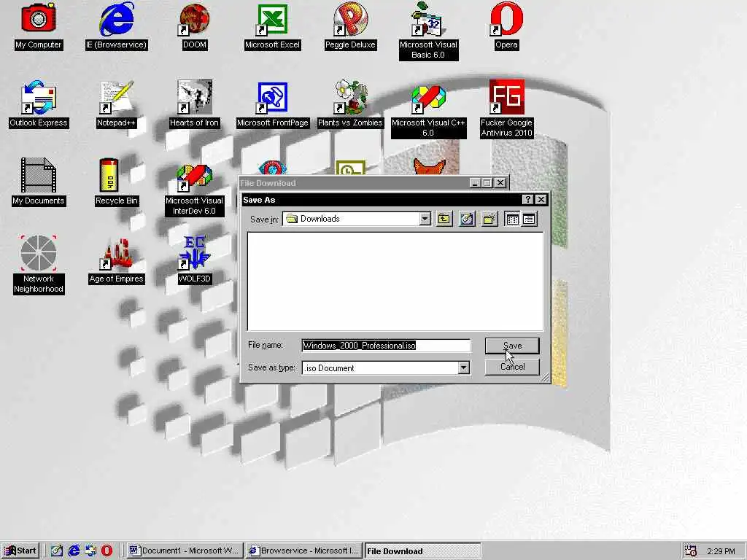
Task: Close the Save As dialog
Action: tap(541, 200)
